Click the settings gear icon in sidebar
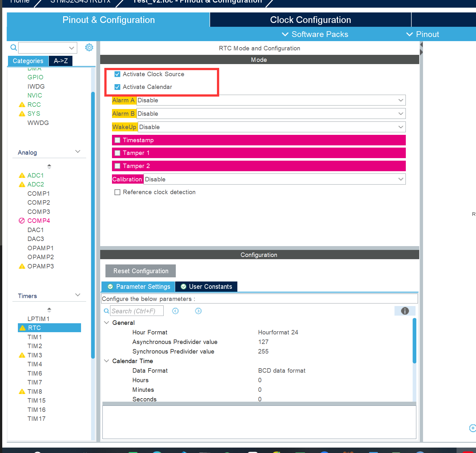This screenshot has width=476, height=453. [89, 47]
